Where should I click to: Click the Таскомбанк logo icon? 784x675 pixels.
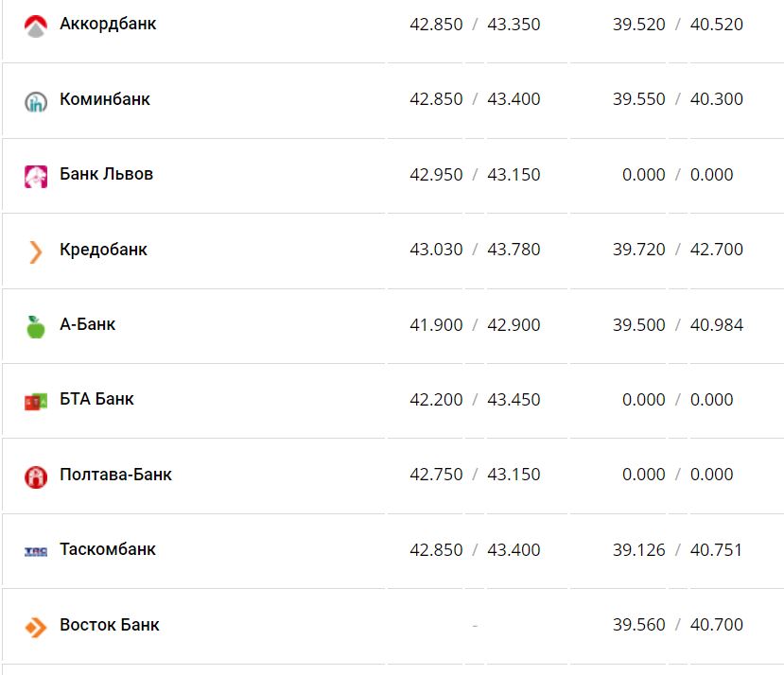(x=36, y=551)
